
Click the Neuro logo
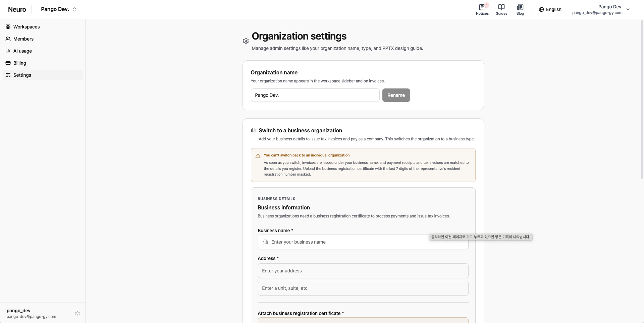pyautogui.click(x=17, y=9)
